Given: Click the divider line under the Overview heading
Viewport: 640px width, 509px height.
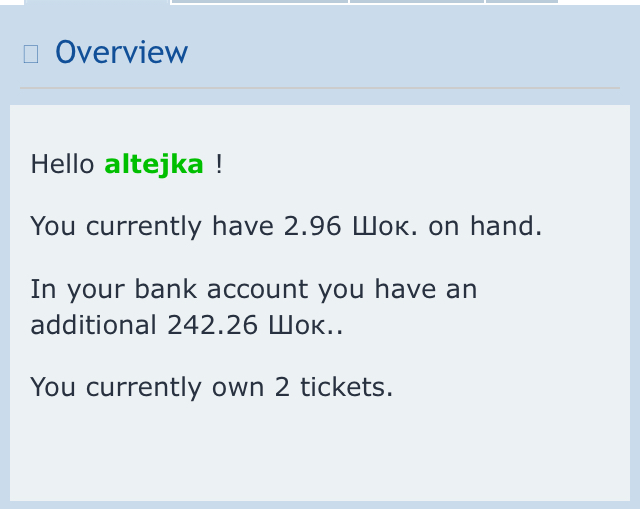Looking at the screenshot, I should tap(320, 88).
